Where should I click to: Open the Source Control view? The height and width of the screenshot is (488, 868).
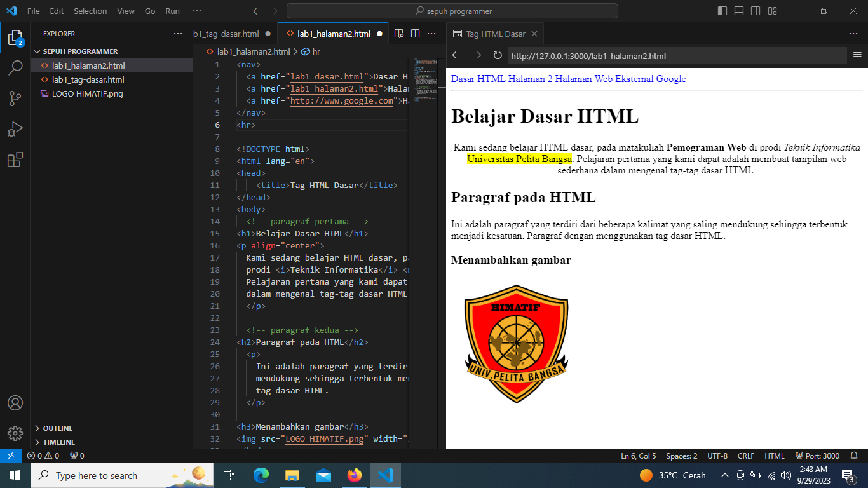point(15,98)
